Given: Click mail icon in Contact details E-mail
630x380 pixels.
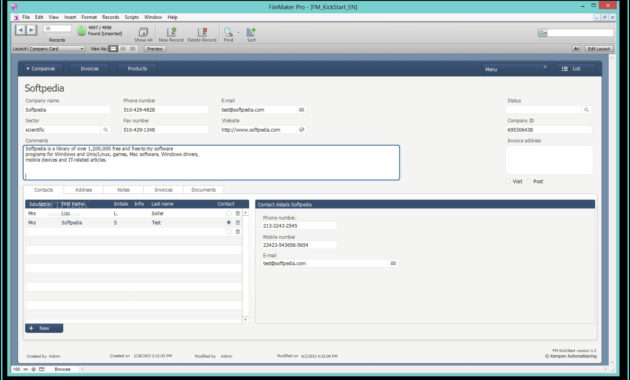Looking at the screenshot, I should click(393, 264).
